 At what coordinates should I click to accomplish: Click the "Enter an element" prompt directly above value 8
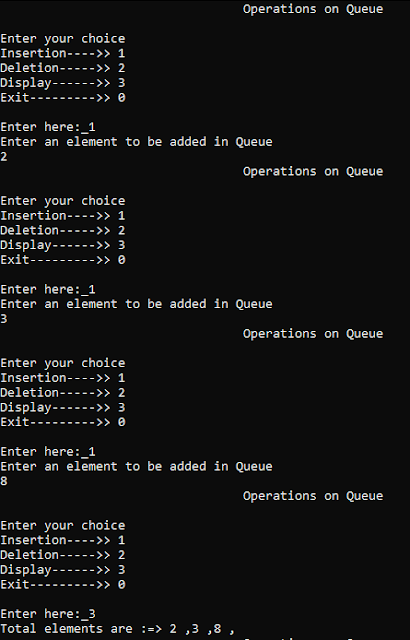pos(136,467)
